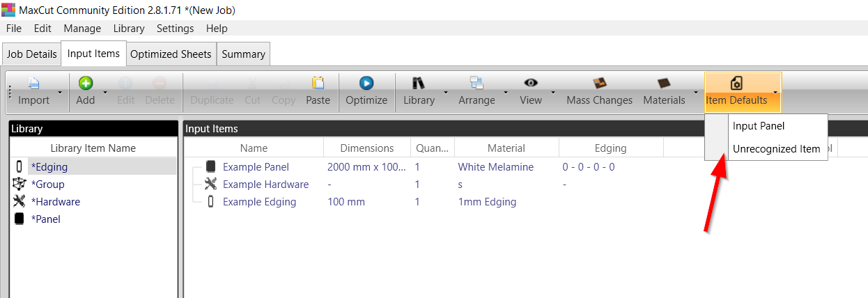Click the Import toolbar icon

tap(33, 84)
